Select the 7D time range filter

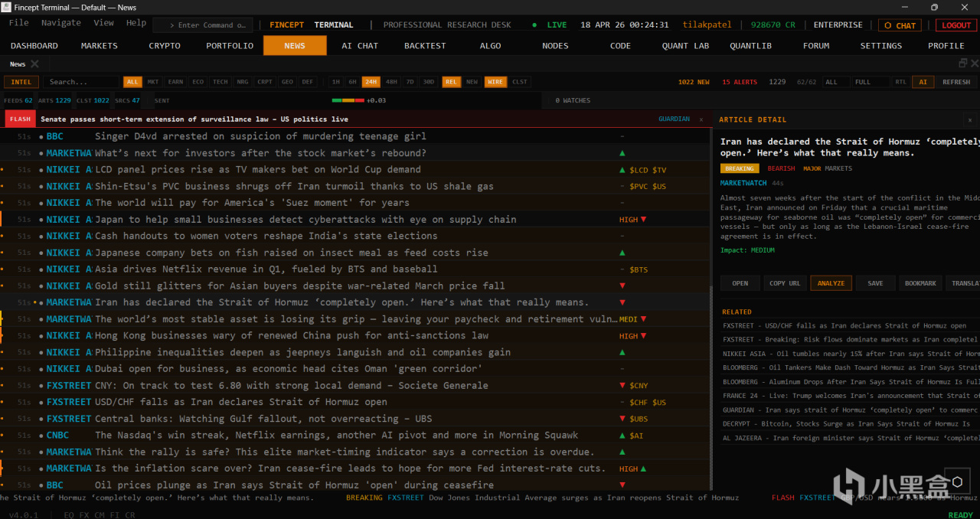pyautogui.click(x=410, y=82)
